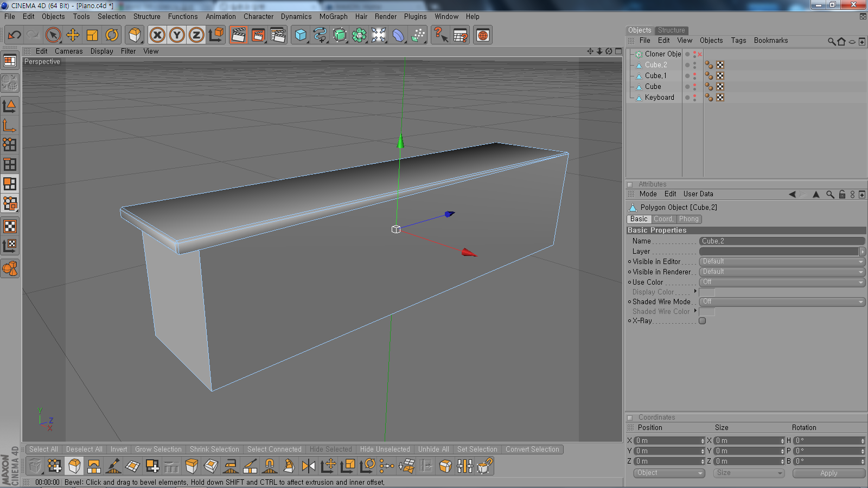Click the Deselect All button

[x=84, y=450]
